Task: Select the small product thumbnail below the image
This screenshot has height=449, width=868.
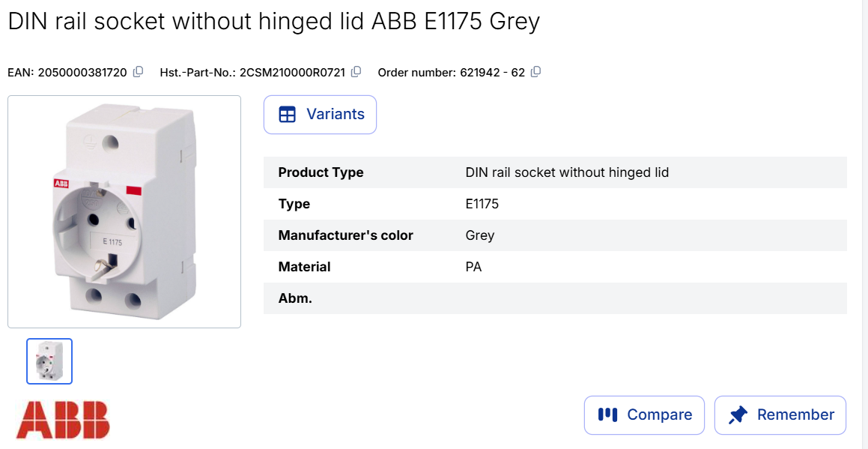Action: [x=49, y=361]
